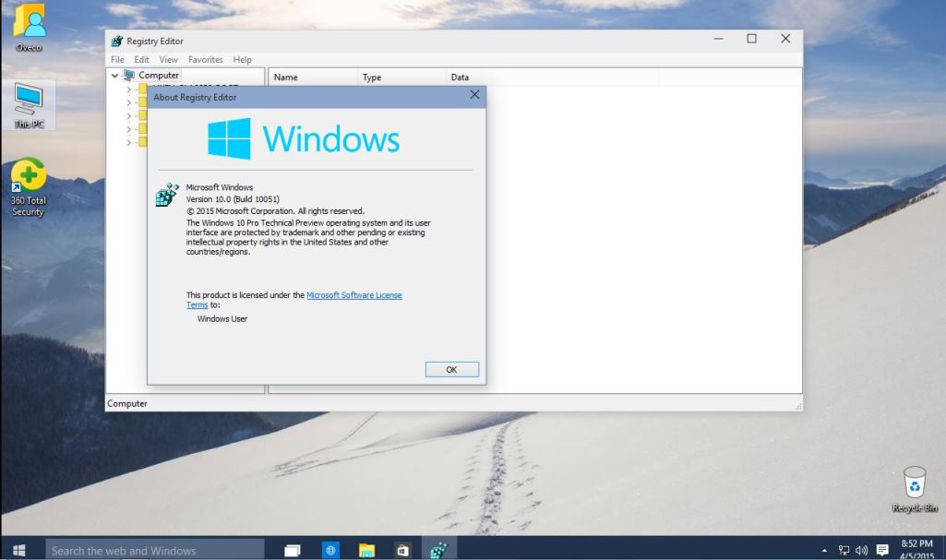Open Task View from the taskbar
The image size is (946, 560).
point(293,550)
